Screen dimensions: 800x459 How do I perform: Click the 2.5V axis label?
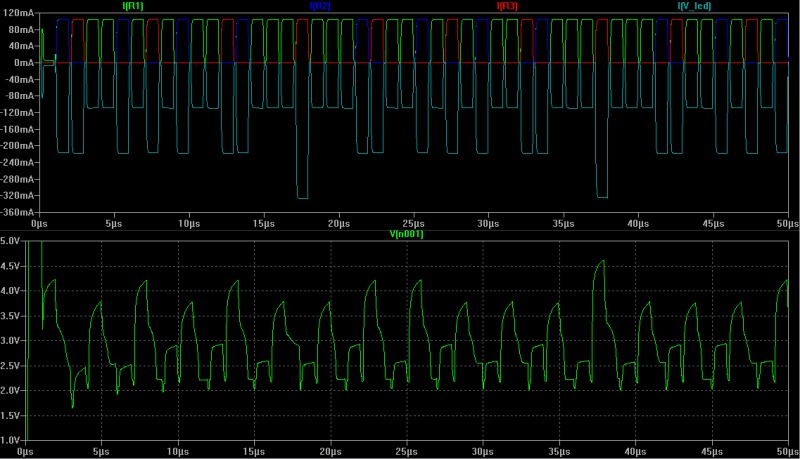[10, 366]
